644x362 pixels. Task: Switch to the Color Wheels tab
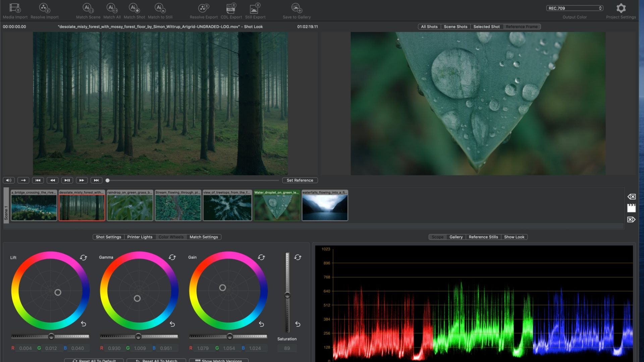pos(171,237)
